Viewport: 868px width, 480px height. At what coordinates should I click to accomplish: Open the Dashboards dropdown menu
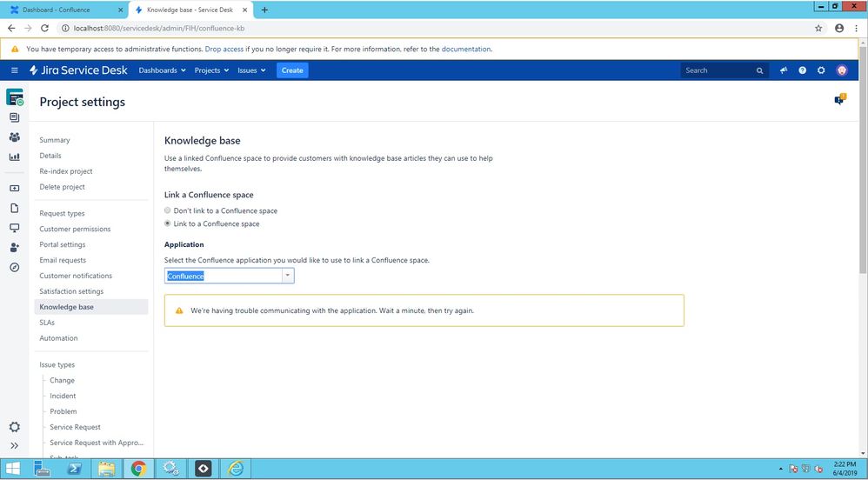pyautogui.click(x=162, y=70)
